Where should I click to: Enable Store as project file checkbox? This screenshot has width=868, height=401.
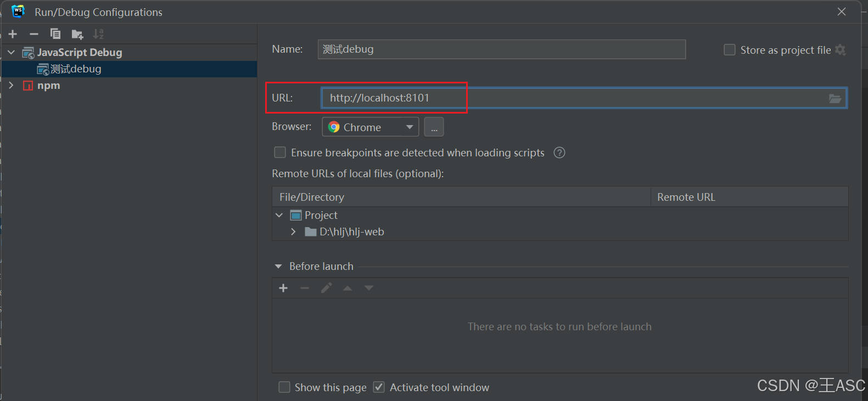pyautogui.click(x=730, y=50)
